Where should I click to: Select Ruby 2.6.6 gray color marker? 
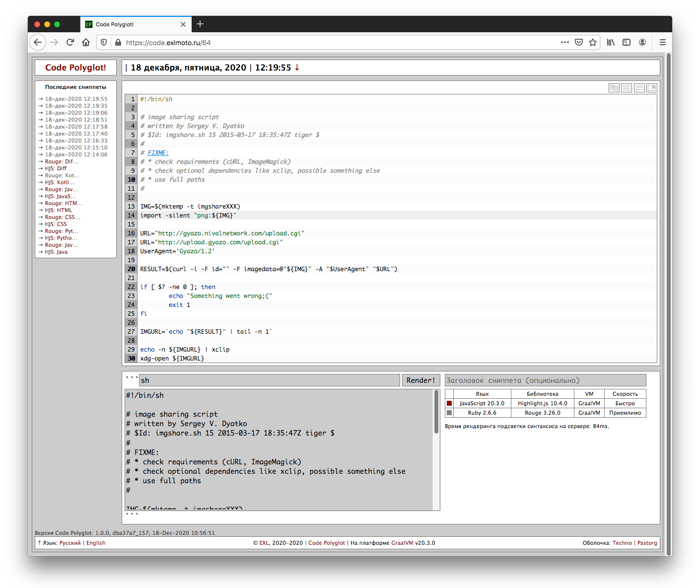coord(449,413)
